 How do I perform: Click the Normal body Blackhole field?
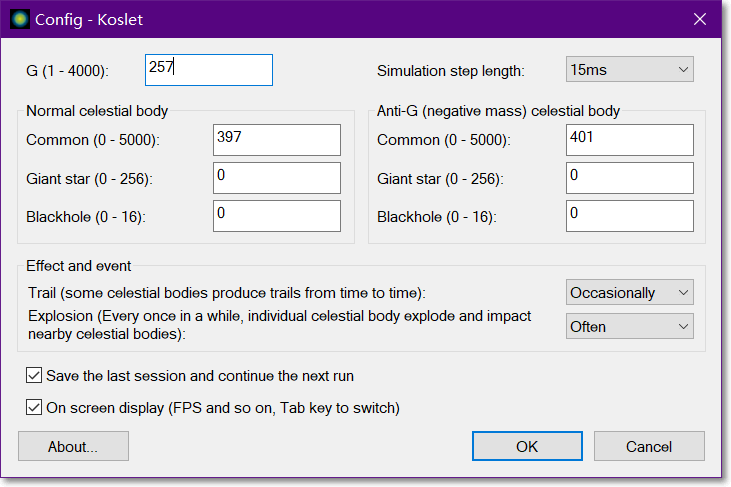coord(277,216)
